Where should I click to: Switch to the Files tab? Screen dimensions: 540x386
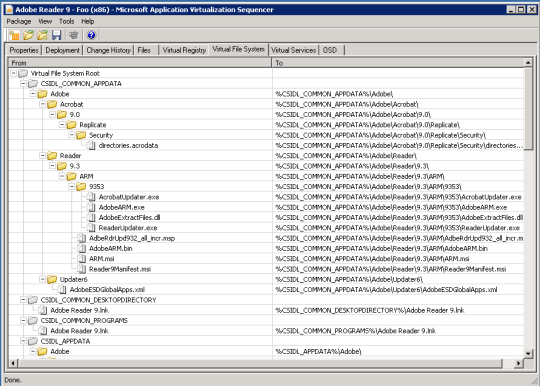144,50
